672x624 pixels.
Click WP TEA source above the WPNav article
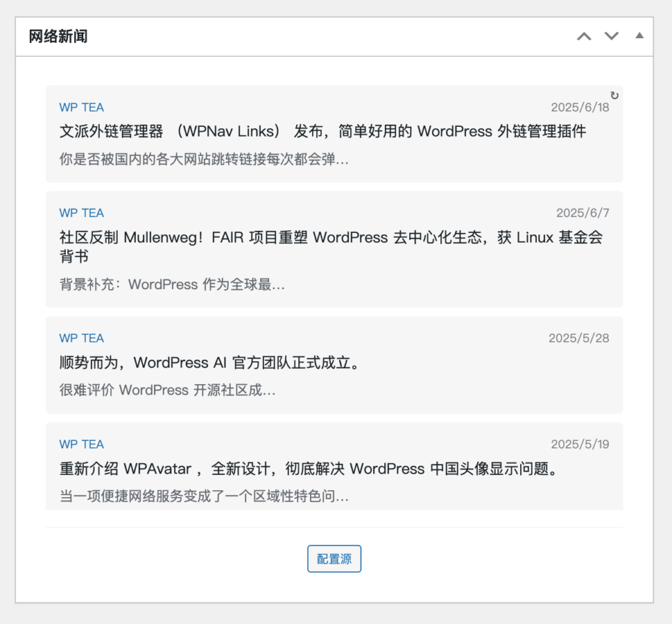(x=81, y=107)
